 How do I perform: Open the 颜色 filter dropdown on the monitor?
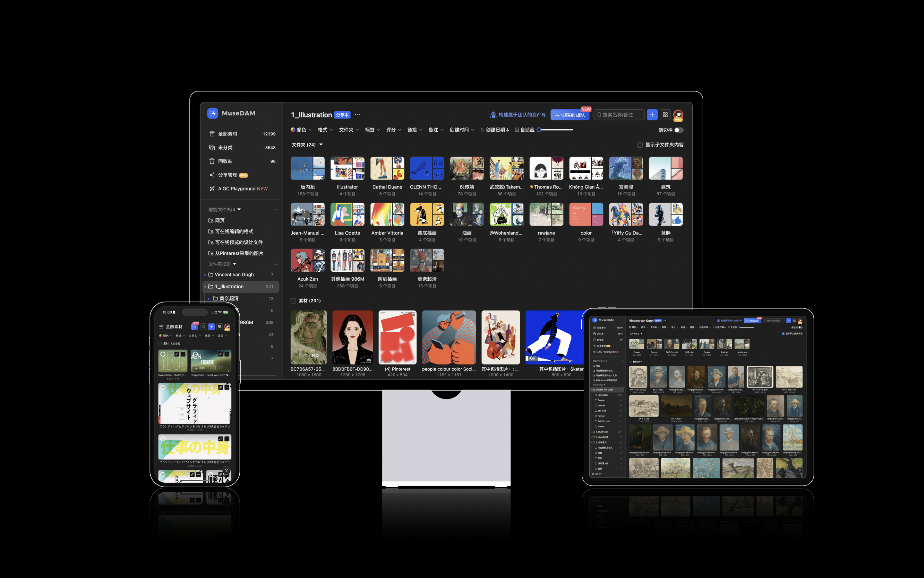coord(301,130)
